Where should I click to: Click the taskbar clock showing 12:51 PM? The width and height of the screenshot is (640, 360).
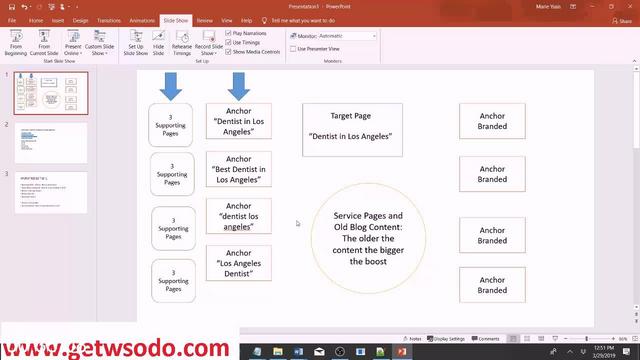(604, 351)
